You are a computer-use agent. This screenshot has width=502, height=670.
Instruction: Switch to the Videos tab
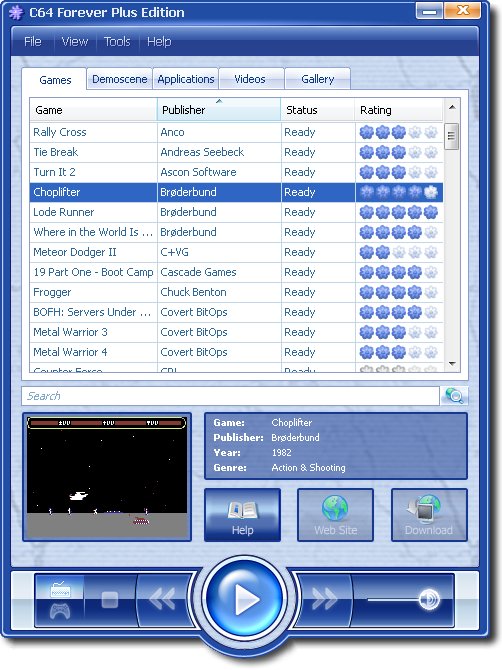[x=250, y=79]
